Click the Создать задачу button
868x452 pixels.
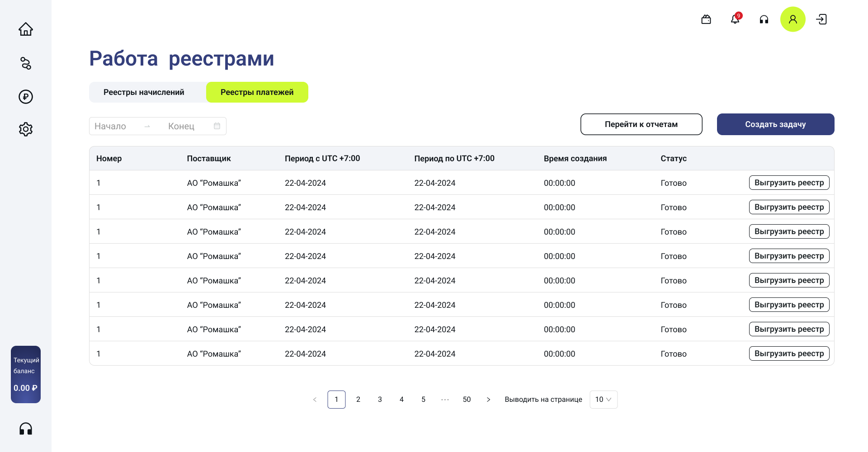tap(775, 124)
